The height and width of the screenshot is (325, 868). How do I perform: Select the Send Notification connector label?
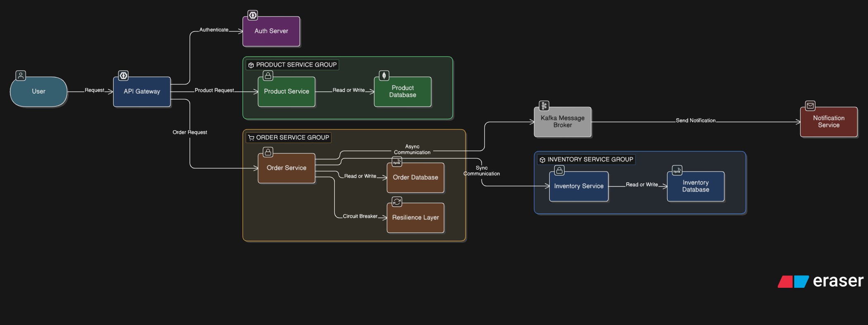[x=696, y=120]
